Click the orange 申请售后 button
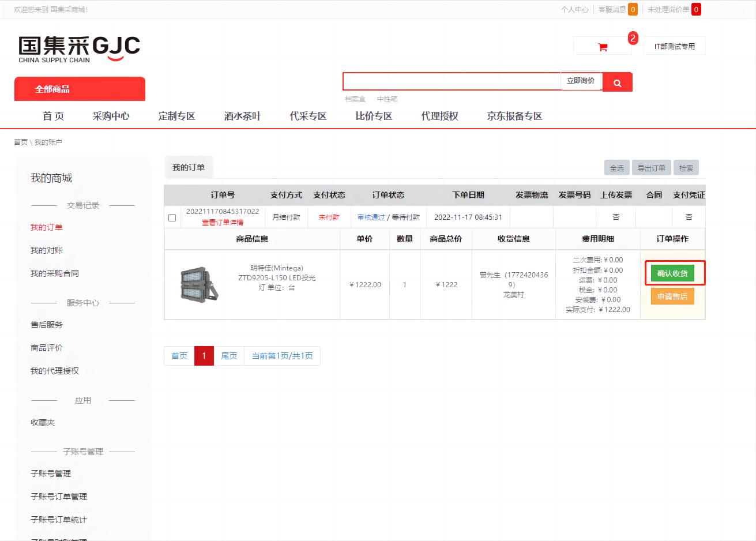 pyautogui.click(x=672, y=296)
